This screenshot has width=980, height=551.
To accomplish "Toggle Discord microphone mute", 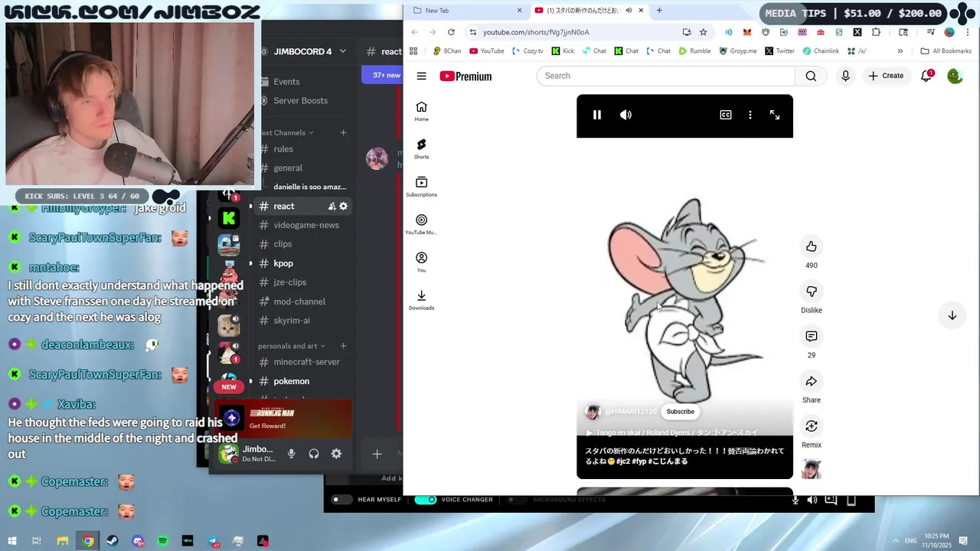I will (x=292, y=454).
